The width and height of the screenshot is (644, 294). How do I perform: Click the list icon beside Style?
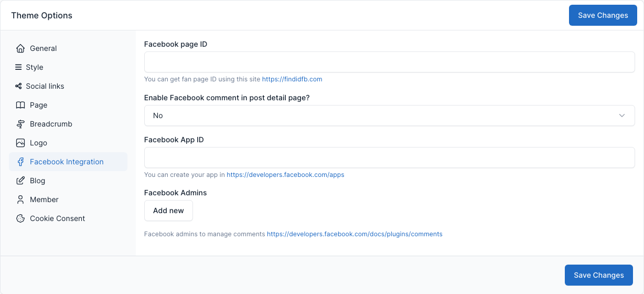tap(18, 67)
